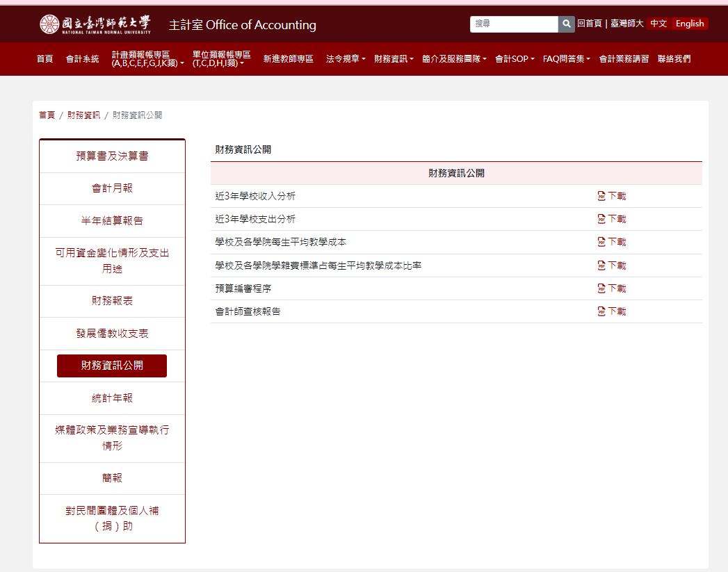Switch language to 中文
Viewport: 728px width, 572px height.
pos(658,24)
